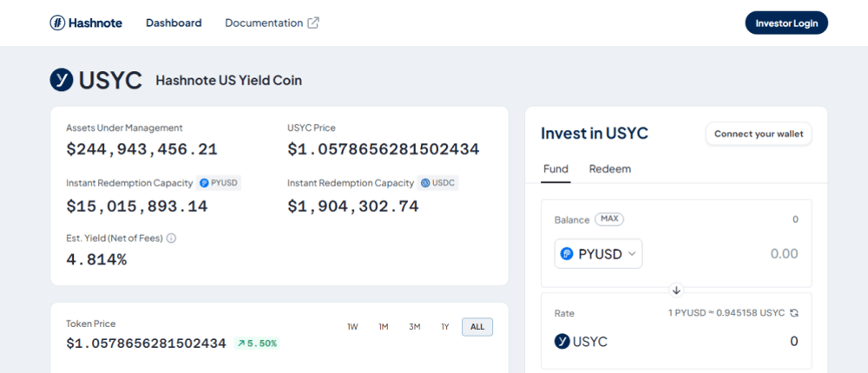Click the external link icon beside Documentation
Screen dimensions: 868x373
point(313,23)
